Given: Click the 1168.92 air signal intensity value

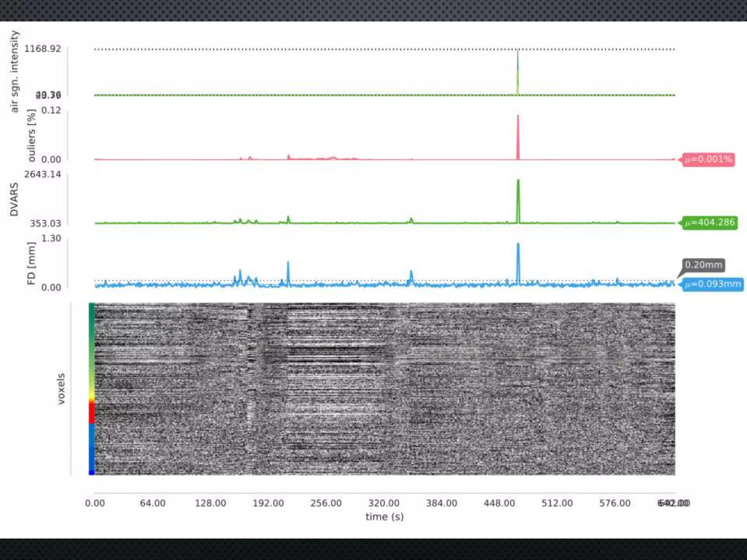Looking at the screenshot, I should click(43, 49).
